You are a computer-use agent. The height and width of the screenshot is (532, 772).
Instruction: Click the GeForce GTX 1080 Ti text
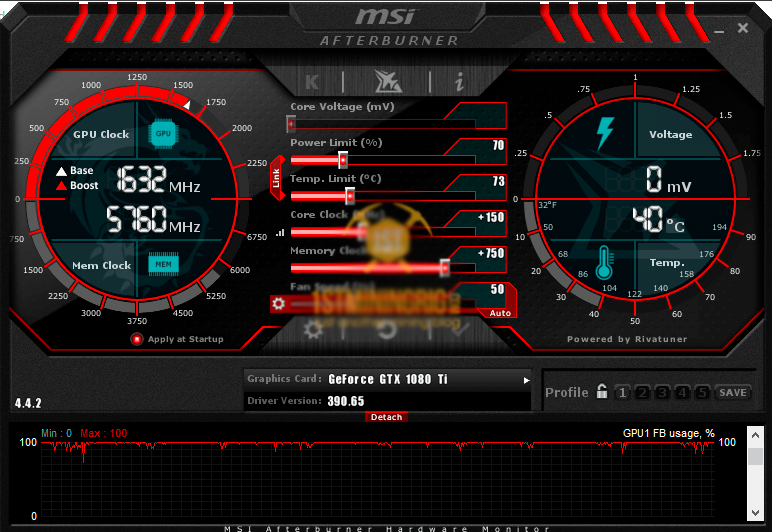pyautogui.click(x=388, y=379)
